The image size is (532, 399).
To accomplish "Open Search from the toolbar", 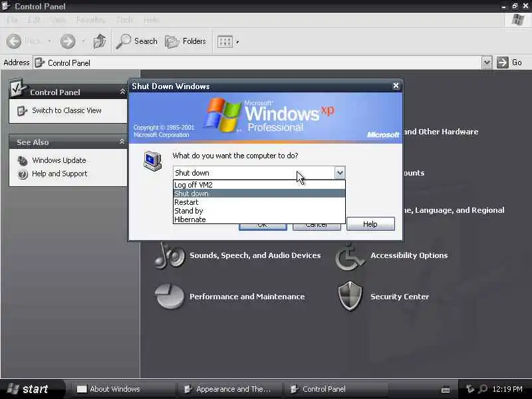I will click(136, 41).
